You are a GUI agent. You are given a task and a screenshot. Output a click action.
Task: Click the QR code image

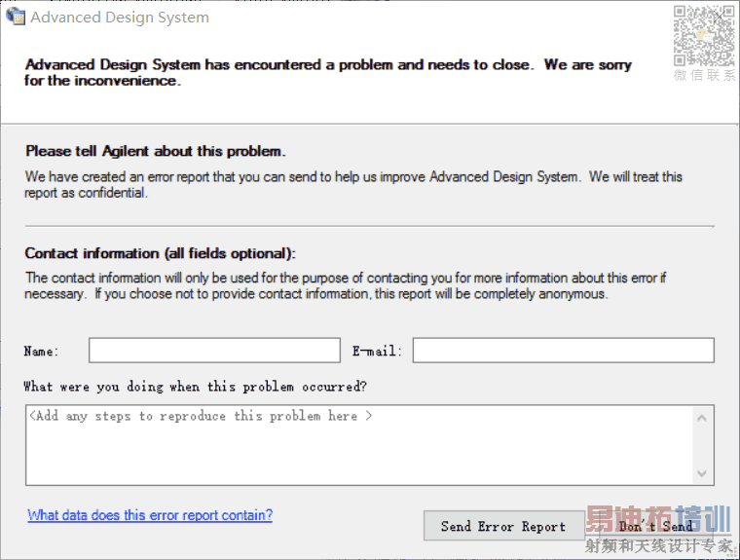coord(704,35)
